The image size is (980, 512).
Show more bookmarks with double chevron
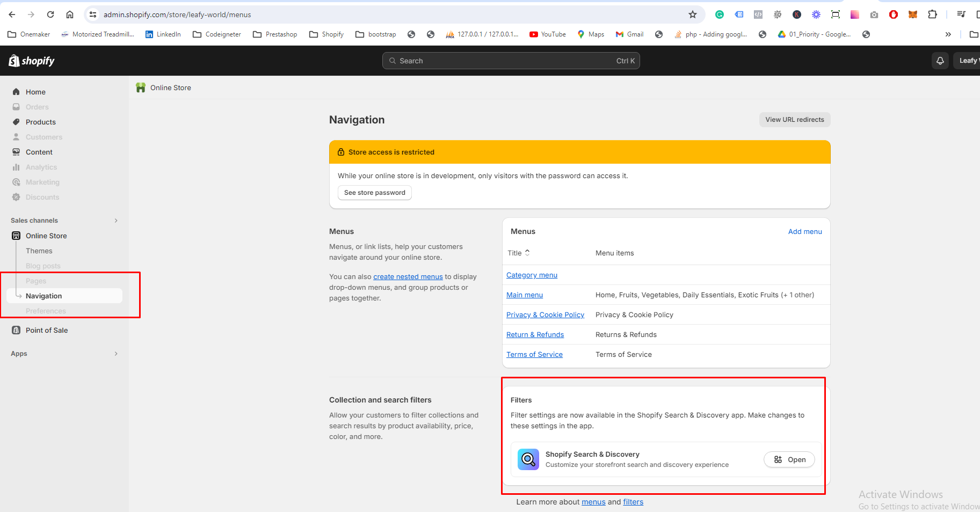click(948, 34)
